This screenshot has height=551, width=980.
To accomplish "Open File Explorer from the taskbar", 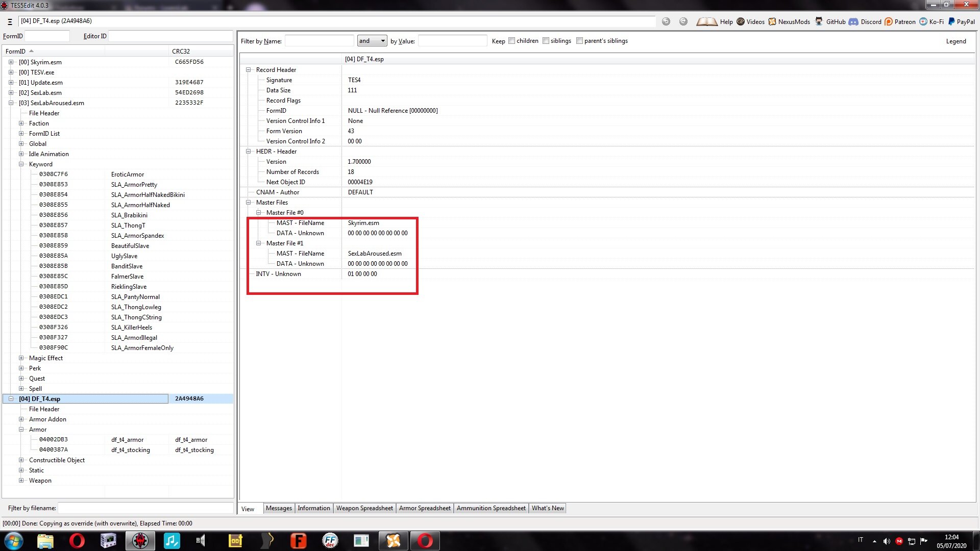I will click(x=45, y=541).
